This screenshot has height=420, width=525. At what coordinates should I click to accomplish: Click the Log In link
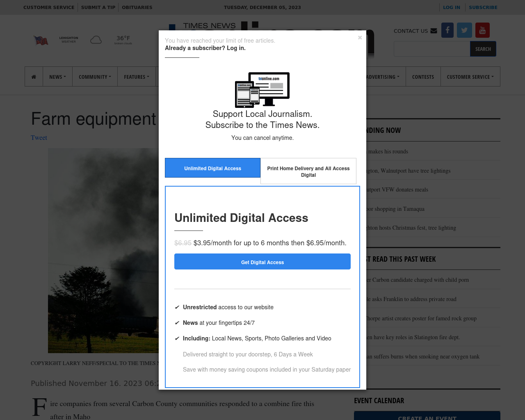tap(452, 7)
